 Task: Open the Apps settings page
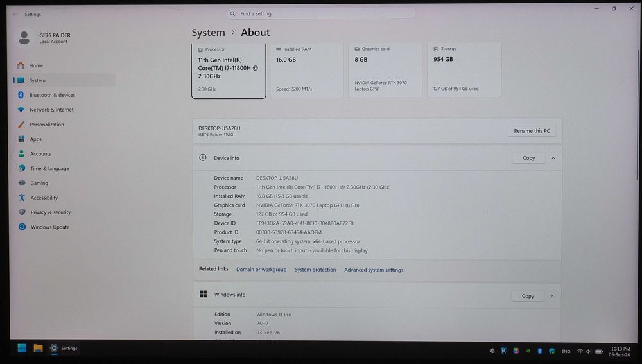[65, 139]
